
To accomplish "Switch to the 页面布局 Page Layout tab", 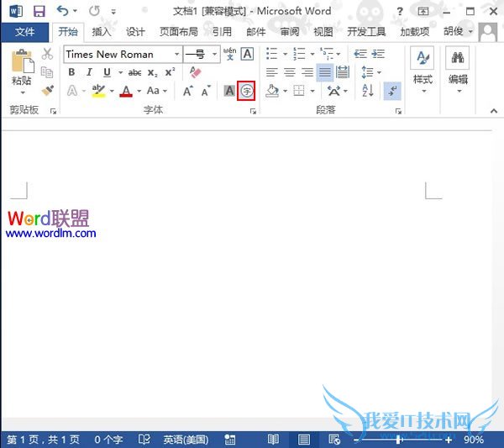I will pyautogui.click(x=179, y=32).
